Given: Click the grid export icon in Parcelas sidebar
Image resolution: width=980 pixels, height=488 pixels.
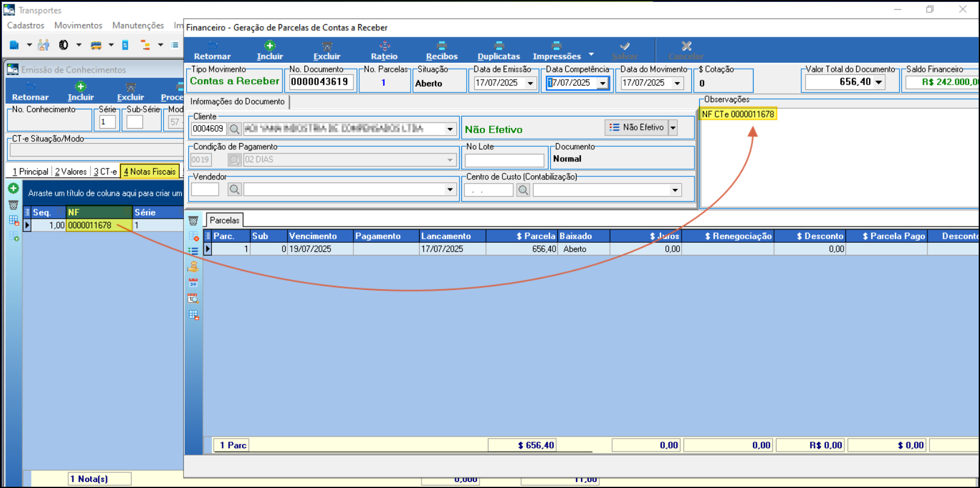Looking at the screenshot, I should pos(193,315).
